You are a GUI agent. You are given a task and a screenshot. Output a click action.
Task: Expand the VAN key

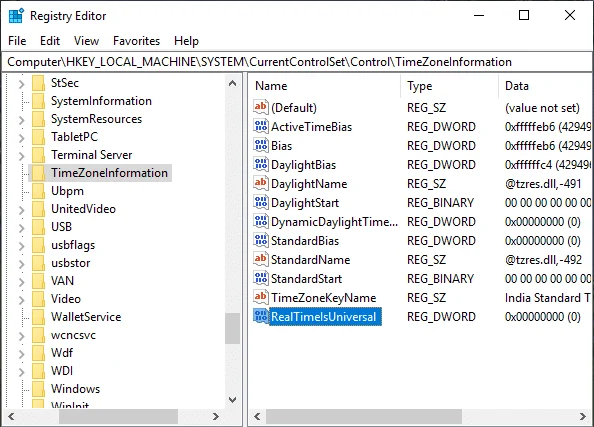22,282
